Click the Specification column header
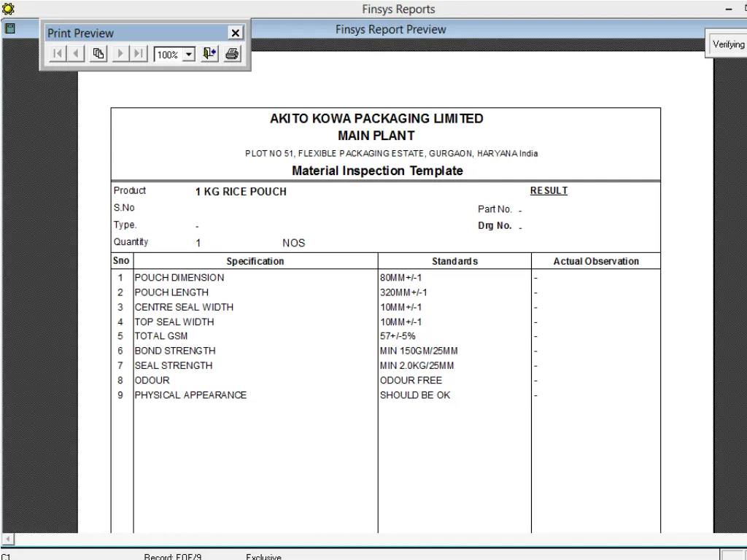The width and height of the screenshot is (747, 560). click(255, 261)
